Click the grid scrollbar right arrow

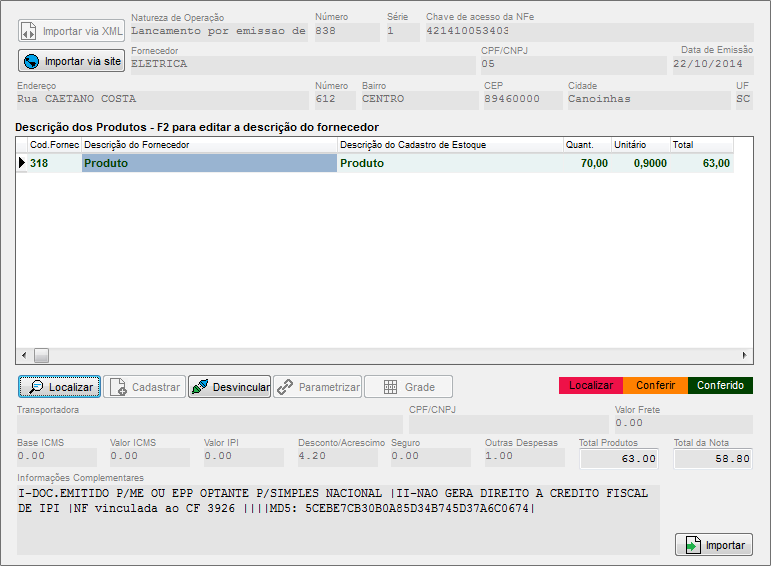pyautogui.click(x=744, y=355)
